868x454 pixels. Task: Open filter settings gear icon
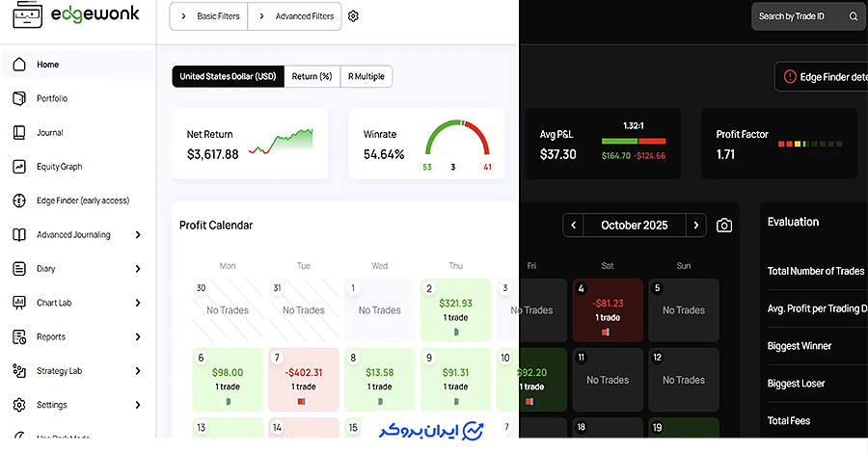[x=353, y=16]
